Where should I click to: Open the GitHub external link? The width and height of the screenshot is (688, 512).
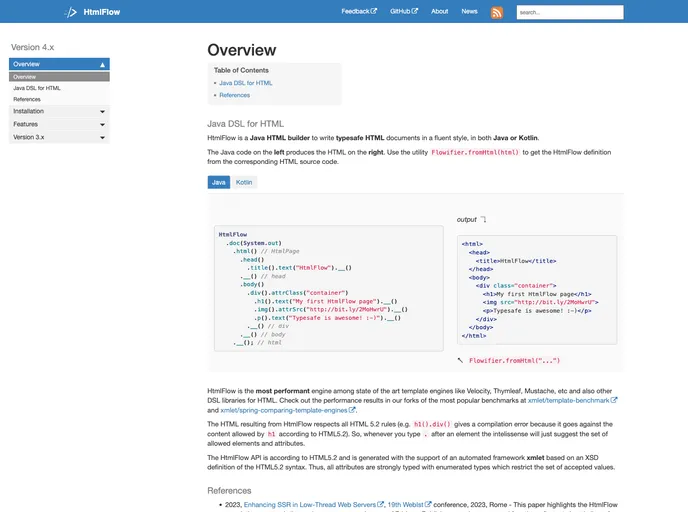404,11
